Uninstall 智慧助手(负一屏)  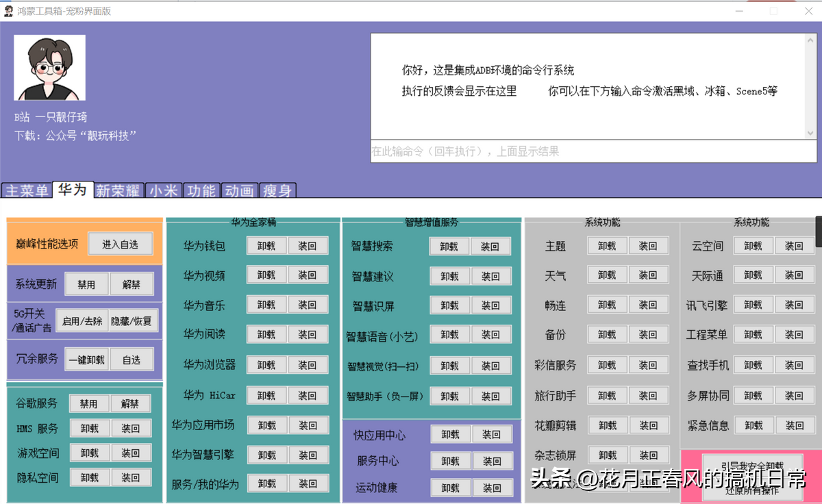coord(449,396)
